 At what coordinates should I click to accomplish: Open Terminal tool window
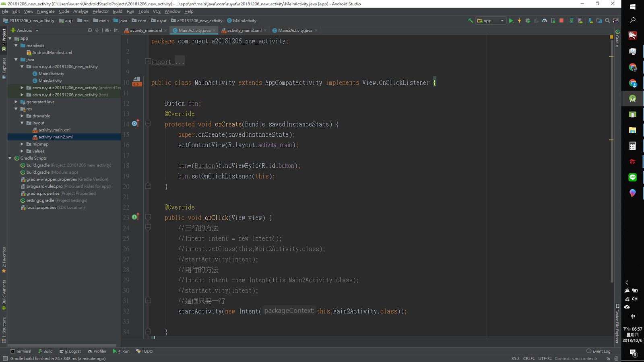(21, 351)
